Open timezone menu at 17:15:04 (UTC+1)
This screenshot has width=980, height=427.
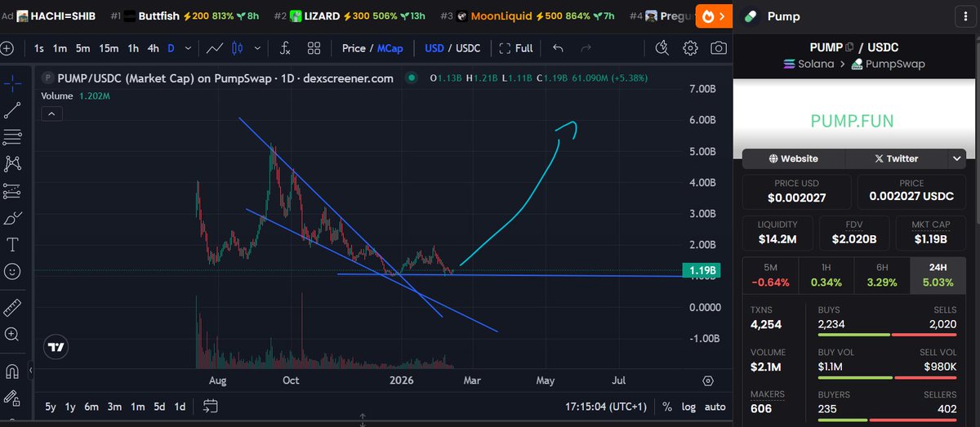604,406
